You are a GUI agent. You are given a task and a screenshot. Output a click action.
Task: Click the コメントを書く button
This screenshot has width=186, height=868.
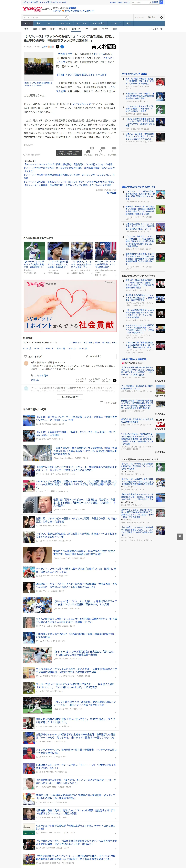click(93, 356)
